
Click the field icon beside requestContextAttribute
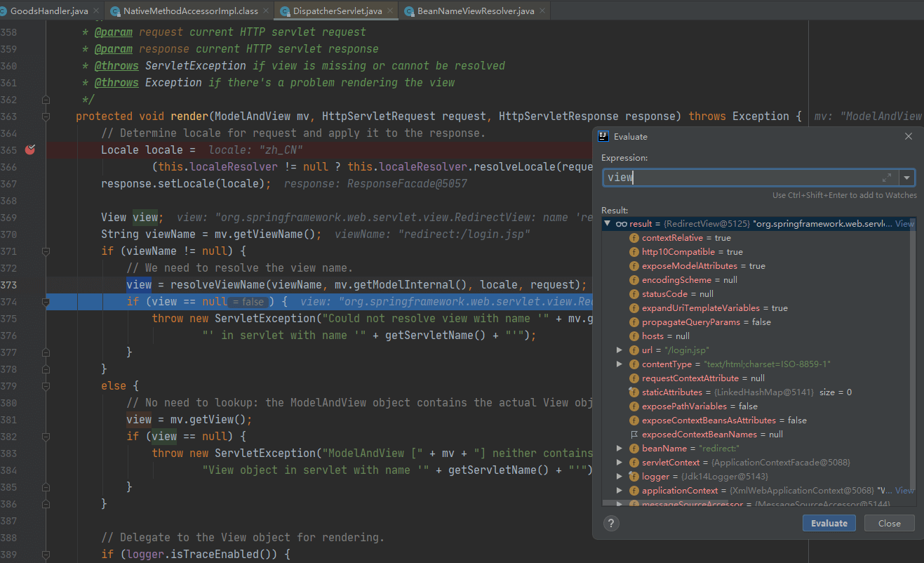pos(634,378)
